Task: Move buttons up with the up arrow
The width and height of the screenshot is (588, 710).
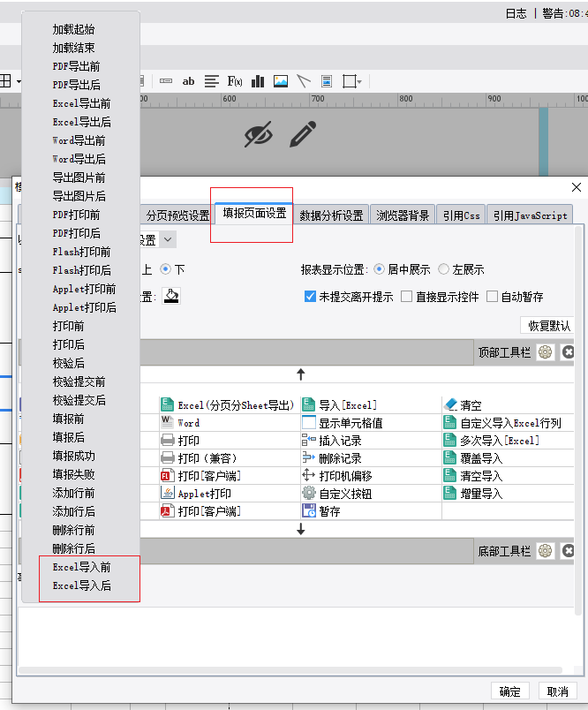Action: point(300,374)
